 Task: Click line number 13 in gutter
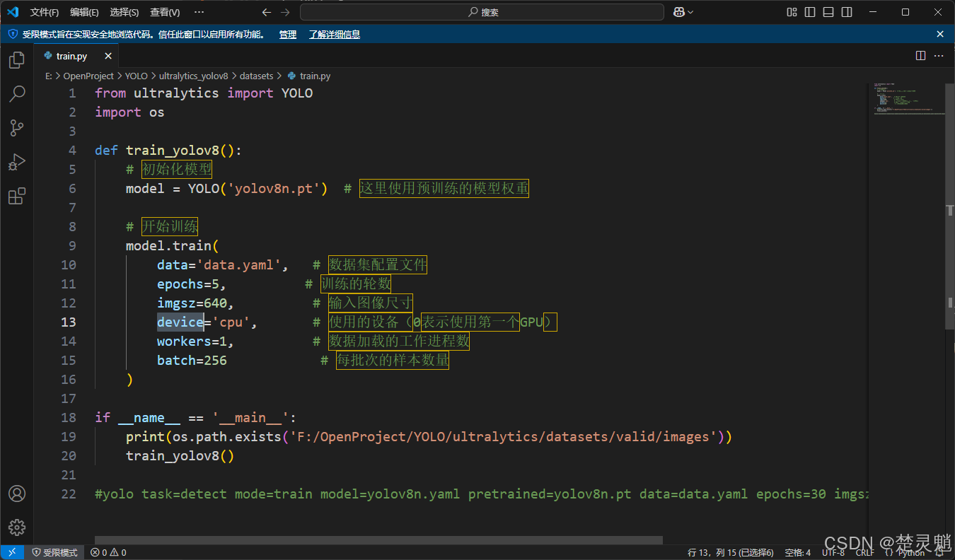69,322
